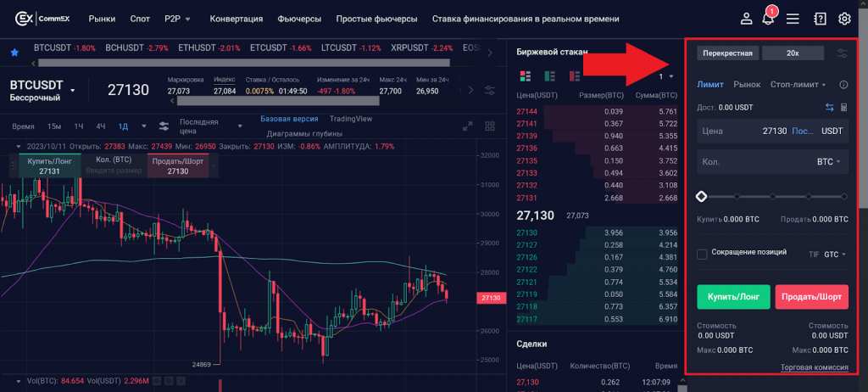Click the green Купить/Лонг button in order panel

click(x=733, y=297)
